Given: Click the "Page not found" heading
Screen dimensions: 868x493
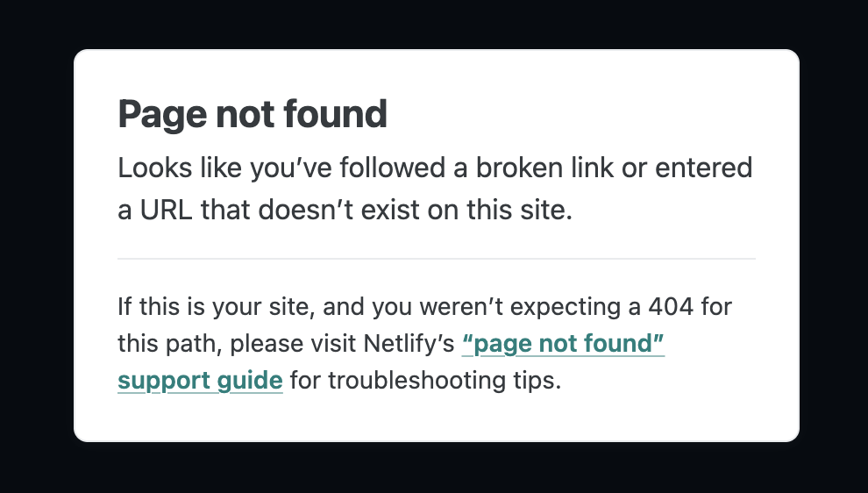Looking at the screenshot, I should 253,115.
